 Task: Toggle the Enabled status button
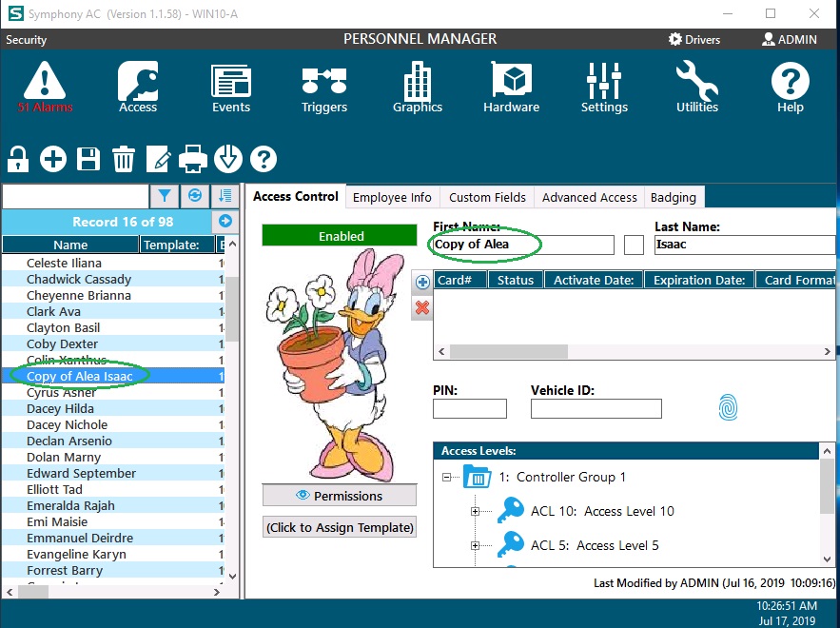point(340,235)
